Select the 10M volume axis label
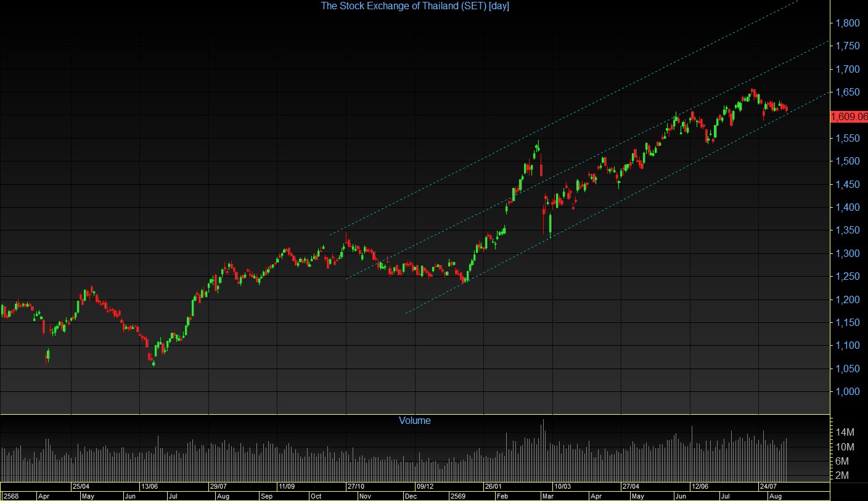 tap(845, 447)
